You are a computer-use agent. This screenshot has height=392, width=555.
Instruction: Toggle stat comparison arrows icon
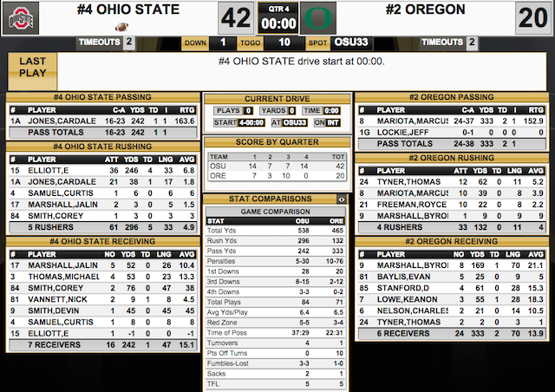(341, 199)
